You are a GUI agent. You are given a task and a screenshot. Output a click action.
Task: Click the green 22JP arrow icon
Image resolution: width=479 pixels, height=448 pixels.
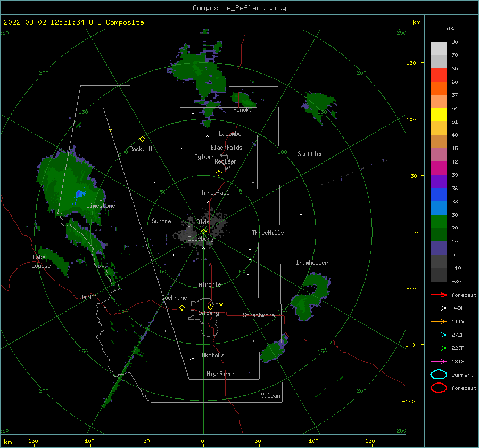439,348
